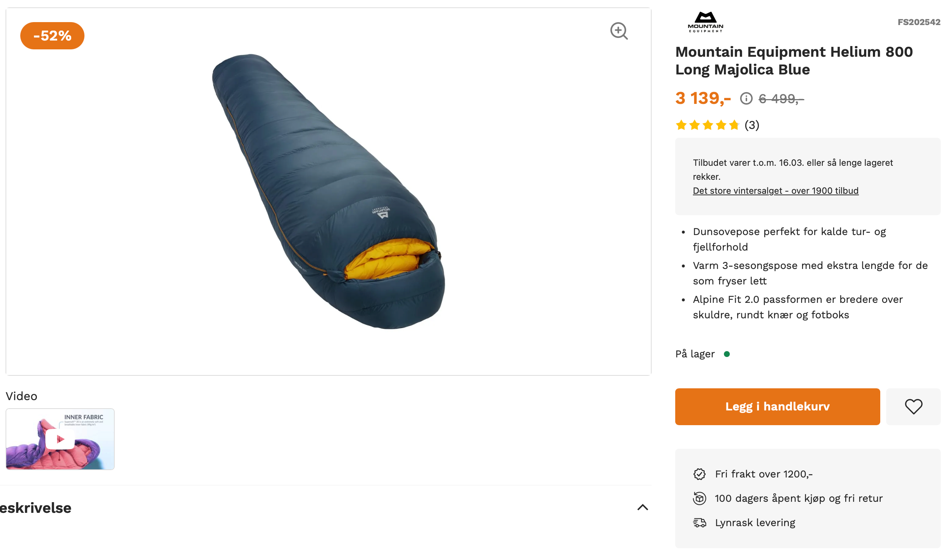
Task: Click the Mountain Equipment brand logo
Action: click(705, 22)
